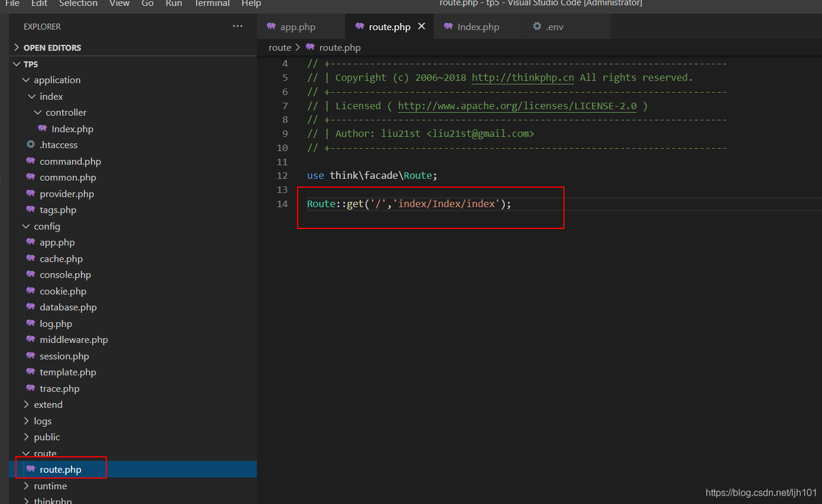Viewport: 822px width, 504px height.
Task: Click the EXPLORER panel title
Action: point(42,27)
